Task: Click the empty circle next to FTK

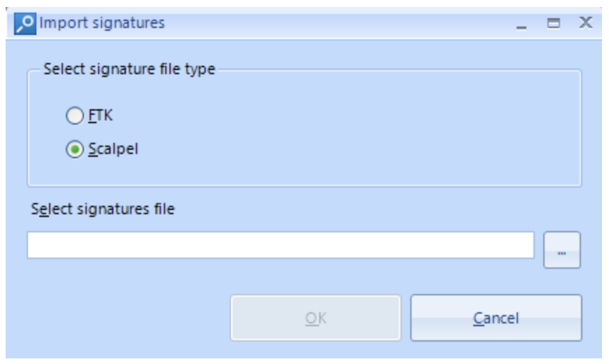Action: [x=75, y=115]
